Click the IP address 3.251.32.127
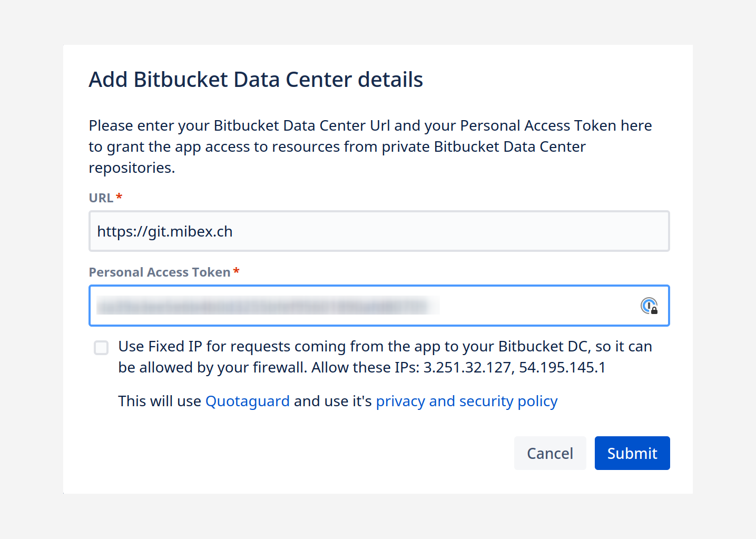This screenshot has height=539, width=756. 467,368
